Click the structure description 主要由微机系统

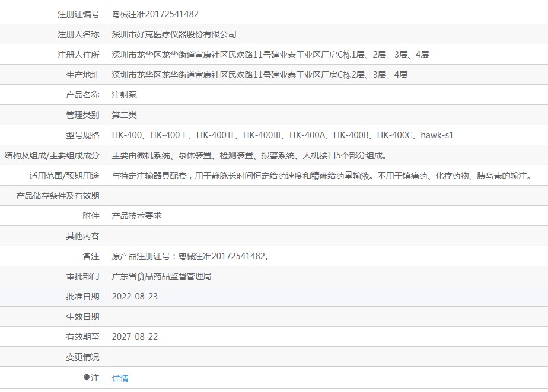249,155
